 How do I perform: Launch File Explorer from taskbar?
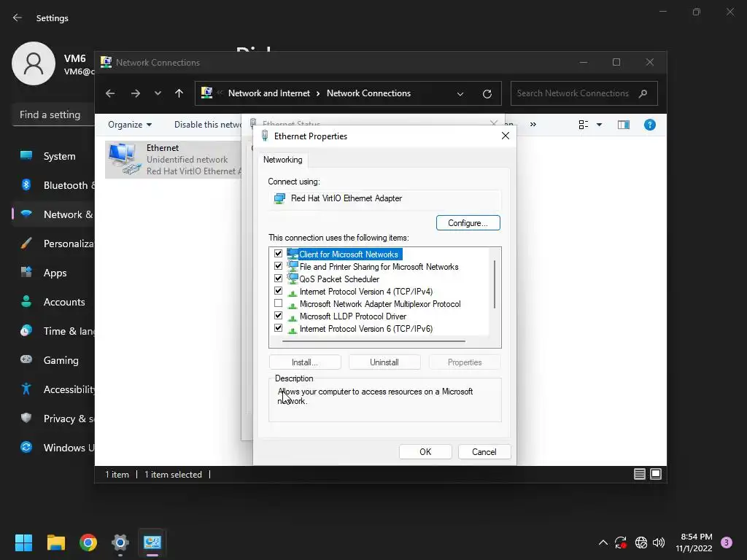[x=55, y=542]
